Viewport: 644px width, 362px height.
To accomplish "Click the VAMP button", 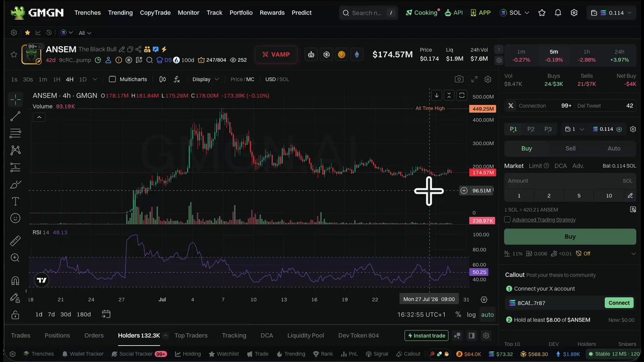I will point(276,54).
